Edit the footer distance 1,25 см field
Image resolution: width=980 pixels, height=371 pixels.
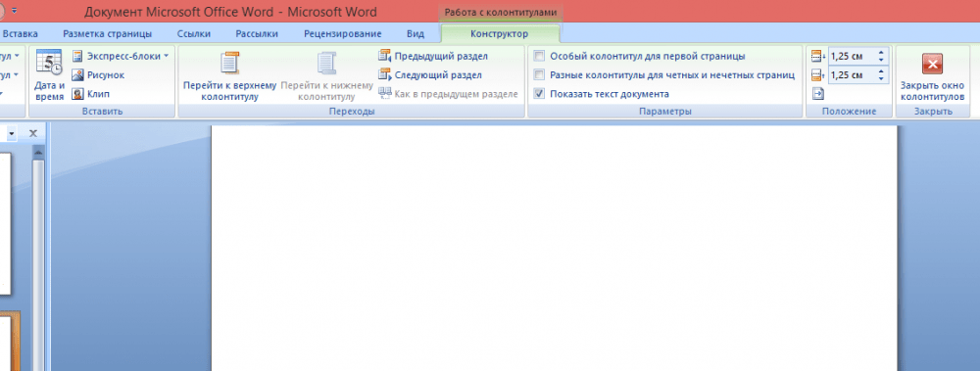[x=852, y=75]
